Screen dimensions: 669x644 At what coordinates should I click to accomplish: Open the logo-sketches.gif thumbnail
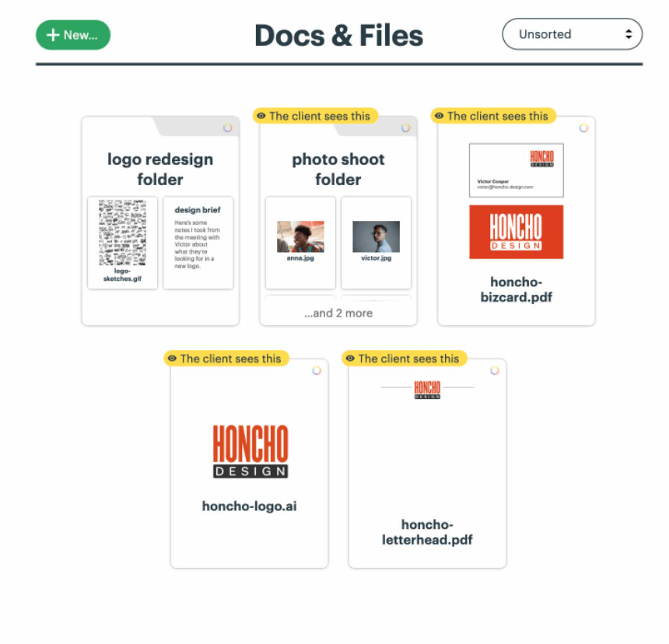(122, 243)
